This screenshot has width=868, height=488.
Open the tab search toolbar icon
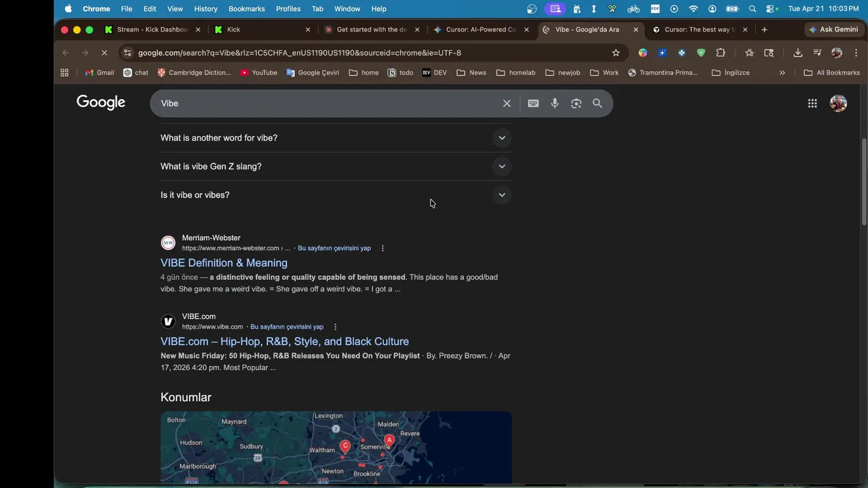769,53
